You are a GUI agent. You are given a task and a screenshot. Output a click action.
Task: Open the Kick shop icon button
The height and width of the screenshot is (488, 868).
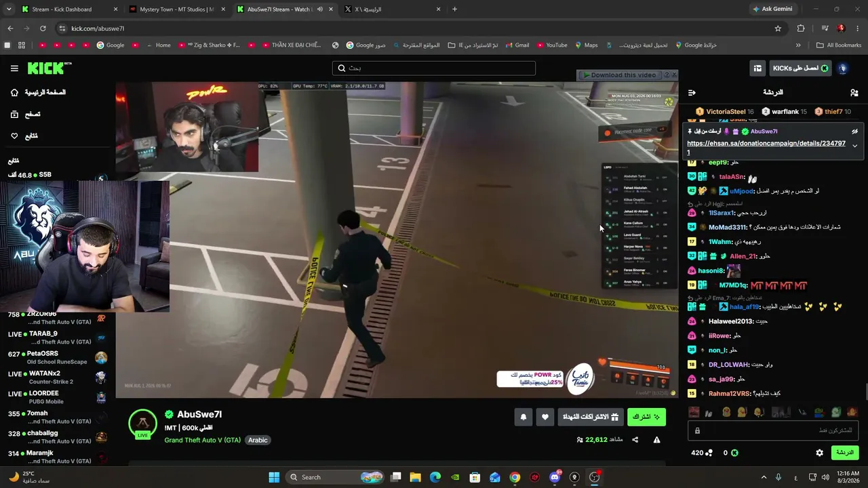[757, 68]
